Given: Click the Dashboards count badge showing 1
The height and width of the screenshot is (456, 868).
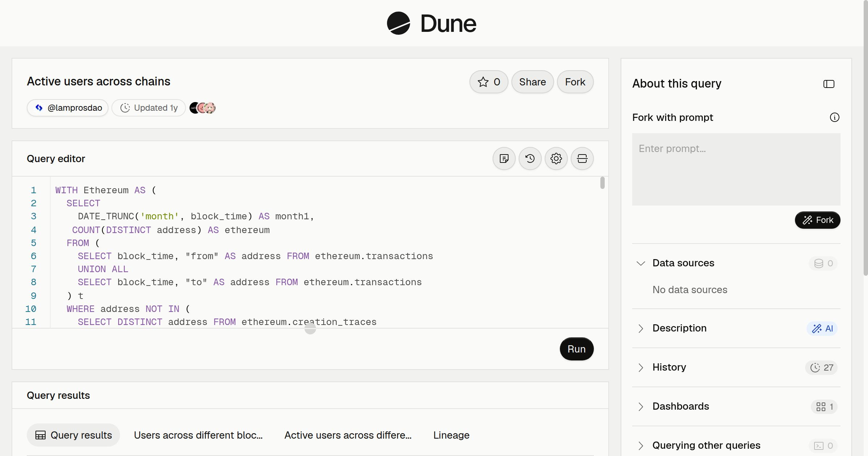Looking at the screenshot, I should pyautogui.click(x=824, y=406).
